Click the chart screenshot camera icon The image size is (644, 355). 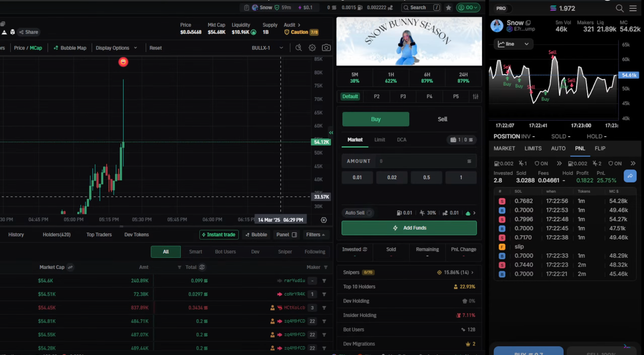pos(326,48)
